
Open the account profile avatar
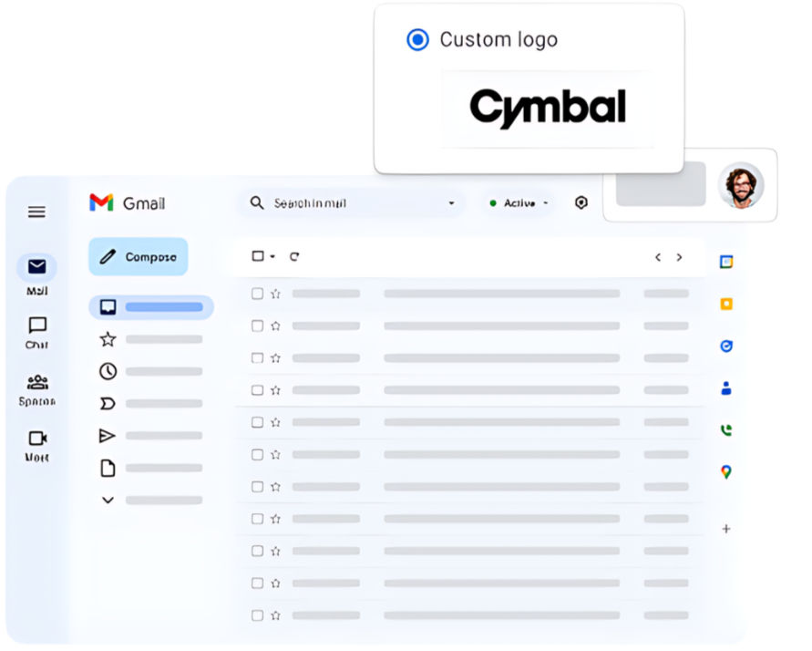coord(741,185)
